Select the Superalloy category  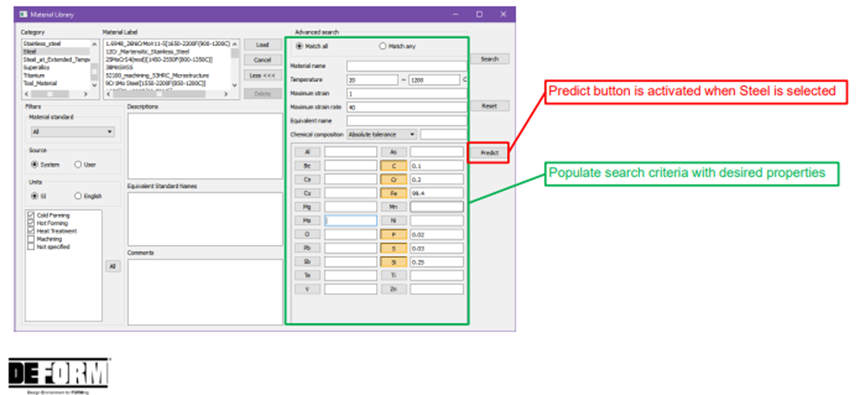pos(55,67)
